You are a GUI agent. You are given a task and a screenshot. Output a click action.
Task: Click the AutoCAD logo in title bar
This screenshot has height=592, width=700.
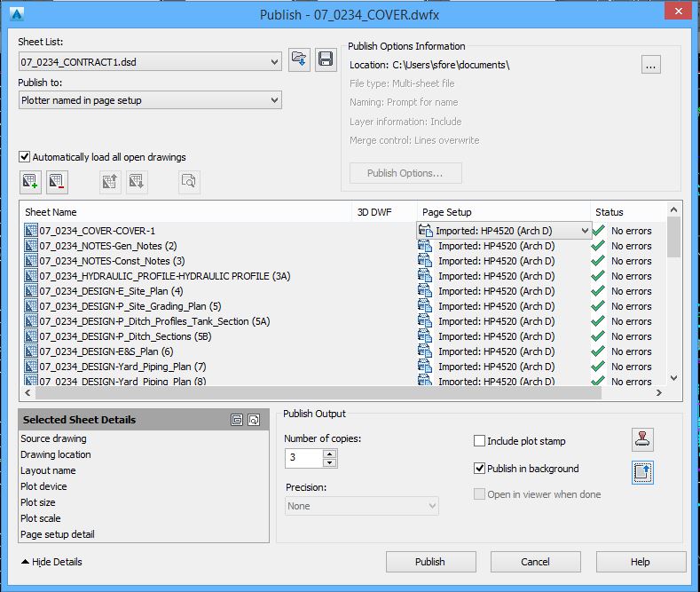point(17,14)
